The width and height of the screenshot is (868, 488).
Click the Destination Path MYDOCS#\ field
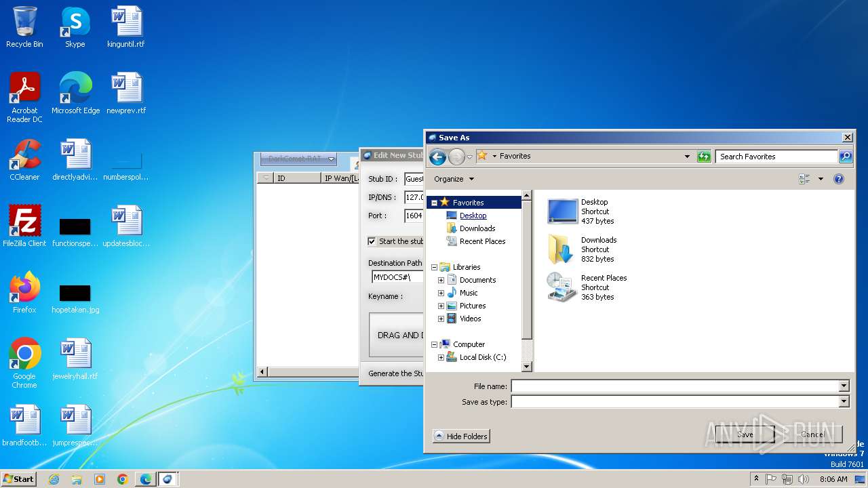pyautogui.click(x=397, y=277)
